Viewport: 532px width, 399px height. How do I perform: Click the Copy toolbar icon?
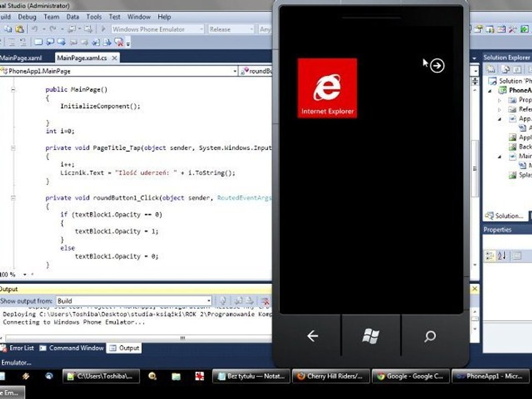(8, 29)
